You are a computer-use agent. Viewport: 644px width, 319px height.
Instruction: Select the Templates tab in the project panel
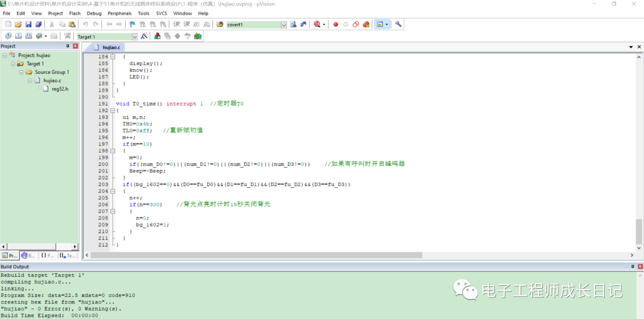tap(67, 255)
